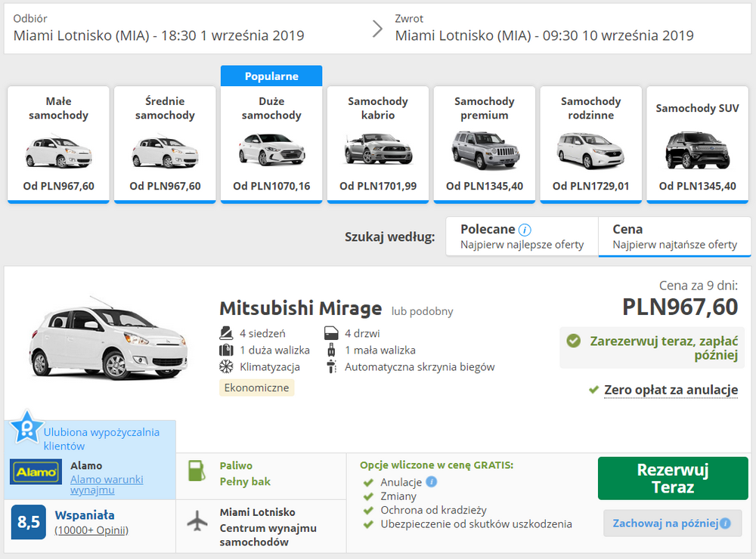The image size is (756, 559).
Task: Click the Mitsubishi Mirage title
Action: tap(300, 308)
